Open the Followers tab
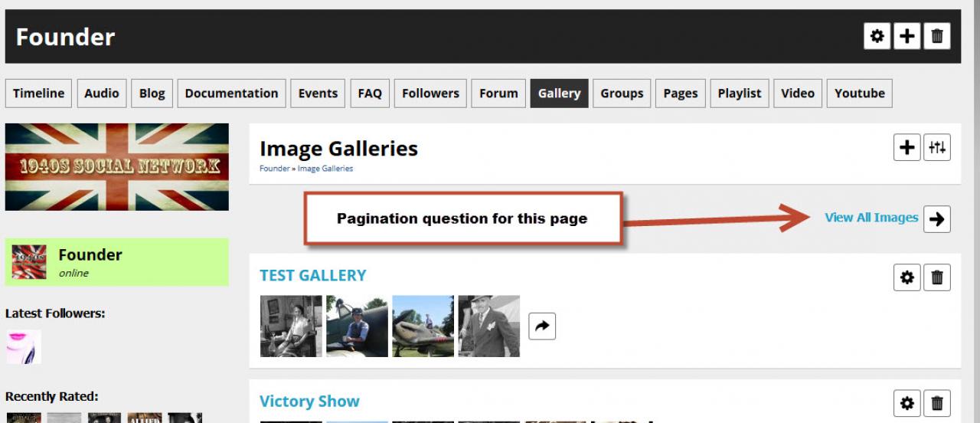This screenshot has width=980, height=423. click(x=430, y=93)
